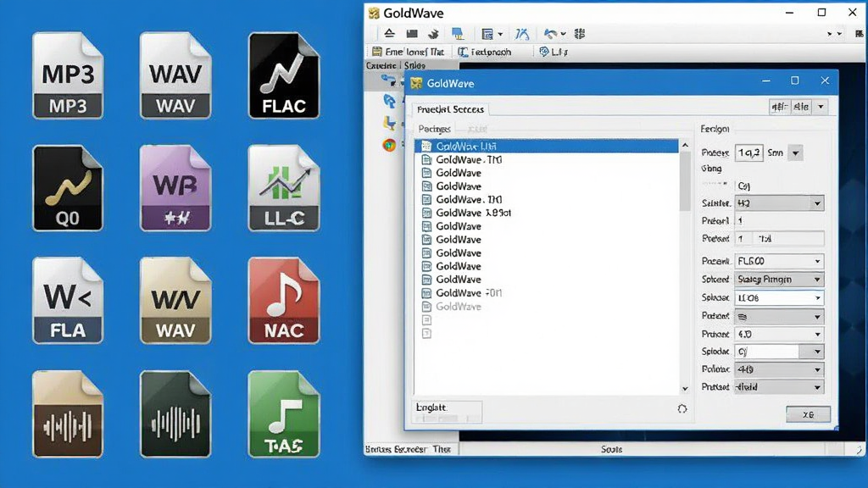This screenshot has height=488, width=868.
Task: Open the green T-AS music file icon
Action: (x=284, y=413)
